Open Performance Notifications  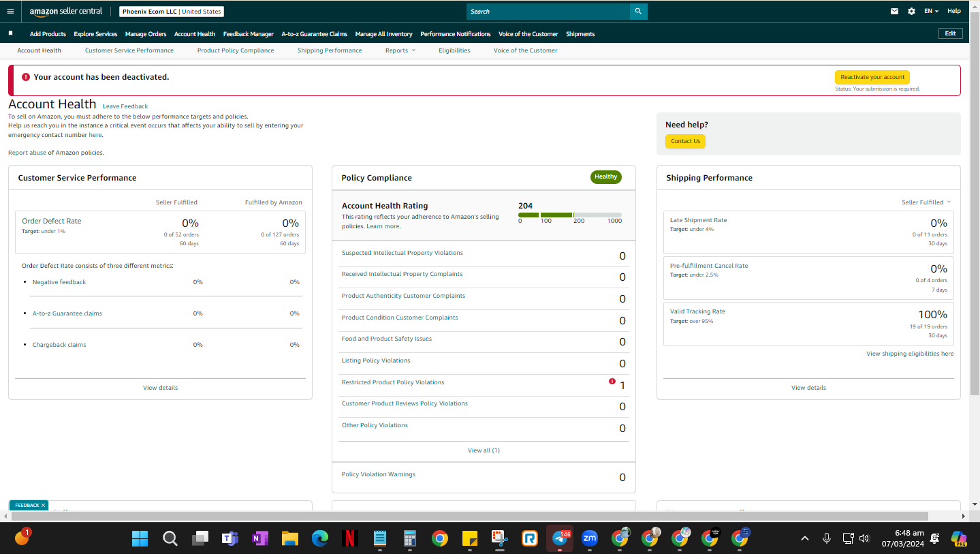[456, 34]
